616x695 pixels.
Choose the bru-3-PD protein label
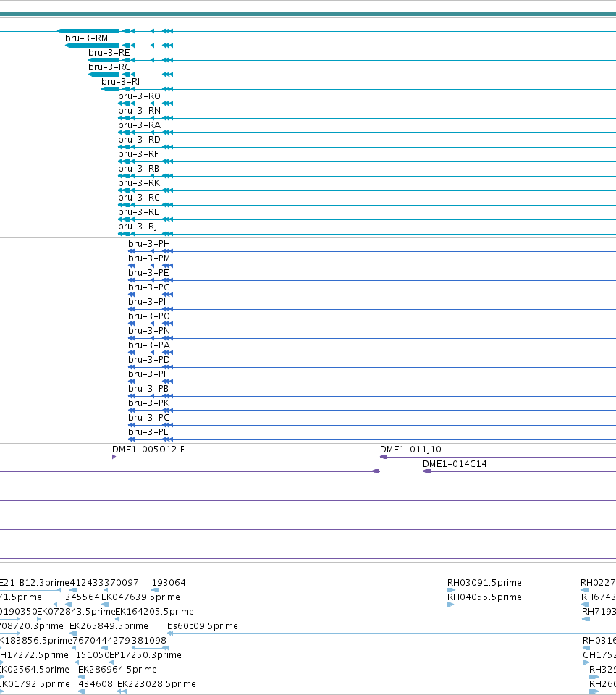(x=149, y=360)
